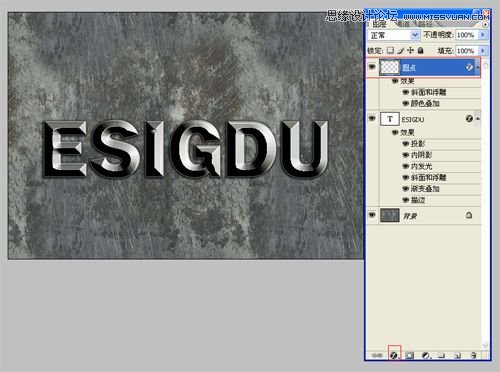Toggle lock image pixels brush icon
This screenshot has width=500, height=372.
point(401,50)
